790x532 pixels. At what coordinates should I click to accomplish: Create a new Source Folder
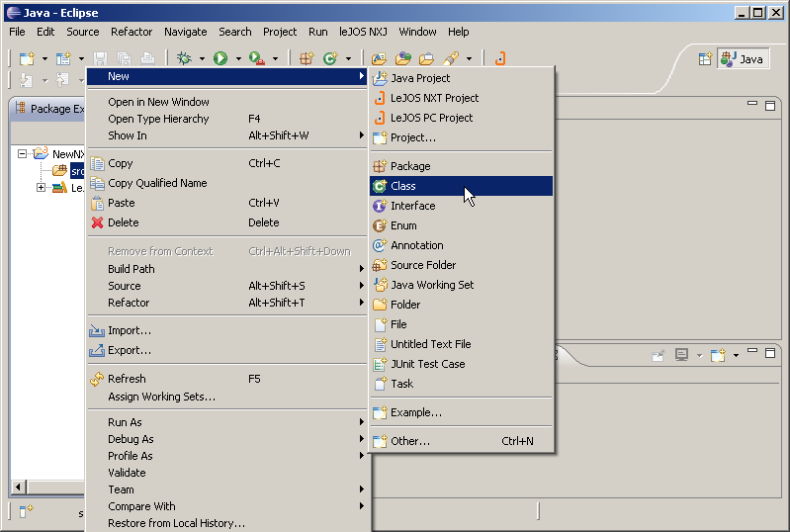point(462,264)
